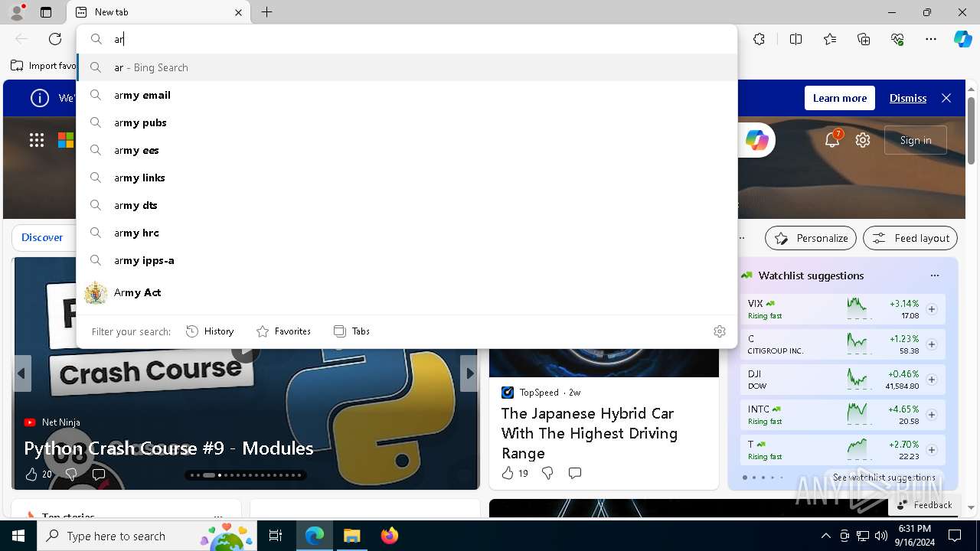Close the info banner with X
Image resolution: width=980 pixels, height=551 pixels.
(x=946, y=98)
